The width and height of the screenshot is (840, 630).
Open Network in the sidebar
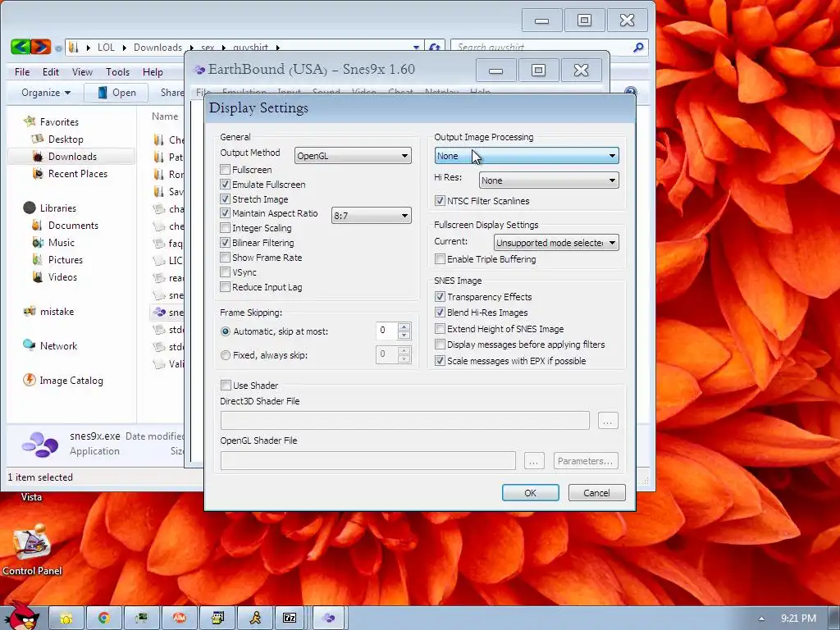(x=58, y=346)
